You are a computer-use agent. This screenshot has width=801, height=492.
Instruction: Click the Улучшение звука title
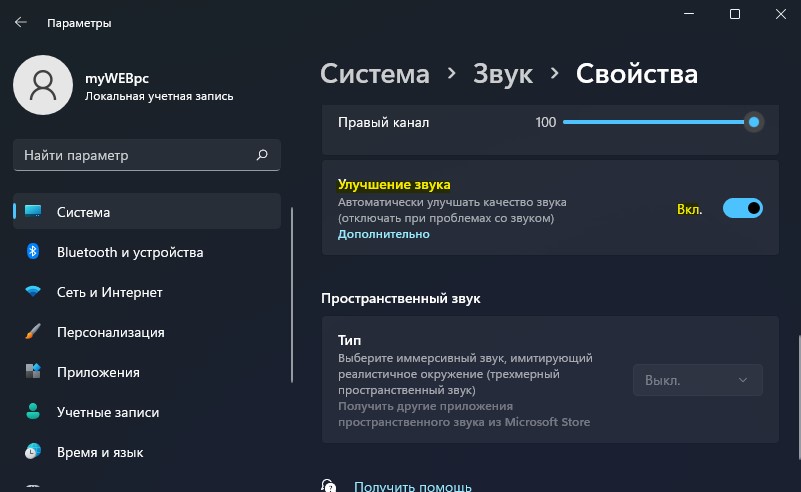point(394,184)
